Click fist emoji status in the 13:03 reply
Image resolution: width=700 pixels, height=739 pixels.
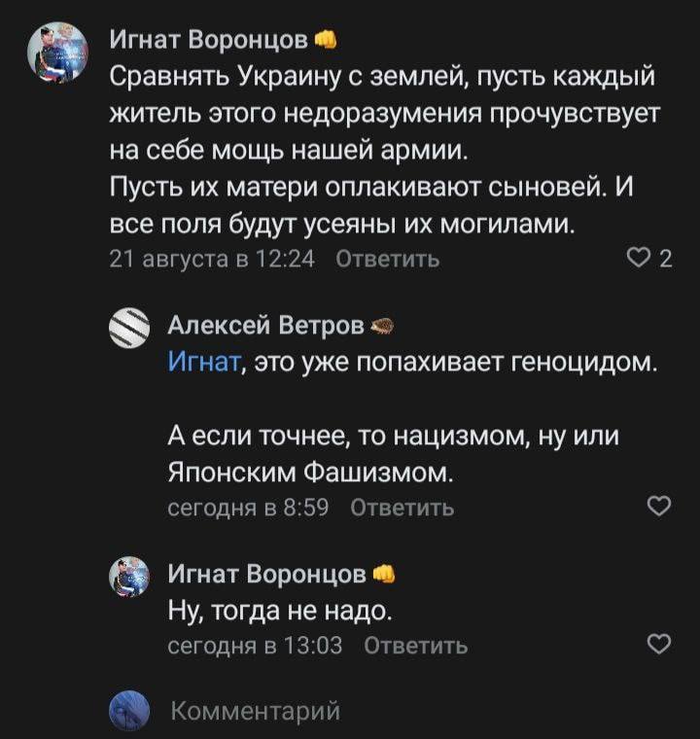pos(383,574)
